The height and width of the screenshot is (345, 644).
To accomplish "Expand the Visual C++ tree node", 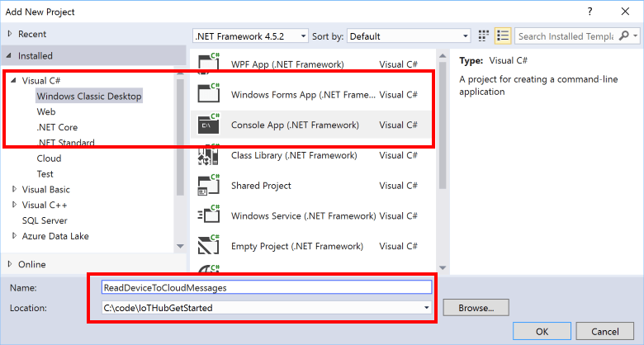I will (14, 205).
